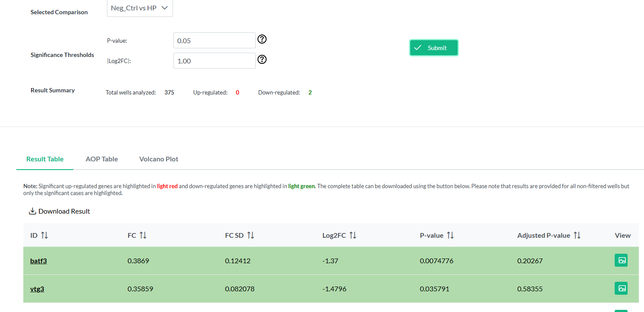Select batf3 adjusted P-value 0.20267
The height and width of the screenshot is (312, 644).
[530, 261]
